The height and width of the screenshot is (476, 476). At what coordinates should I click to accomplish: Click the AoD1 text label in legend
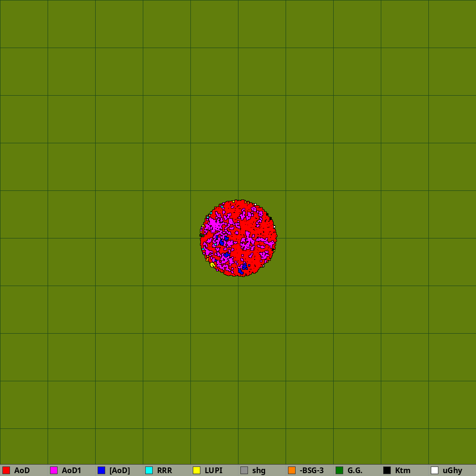pyautogui.click(x=71, y=470)
